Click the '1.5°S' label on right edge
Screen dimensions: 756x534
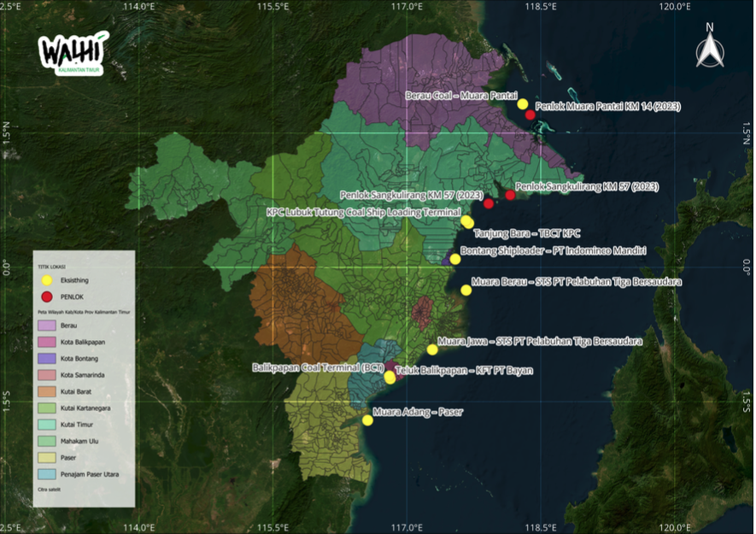point(747,402)
